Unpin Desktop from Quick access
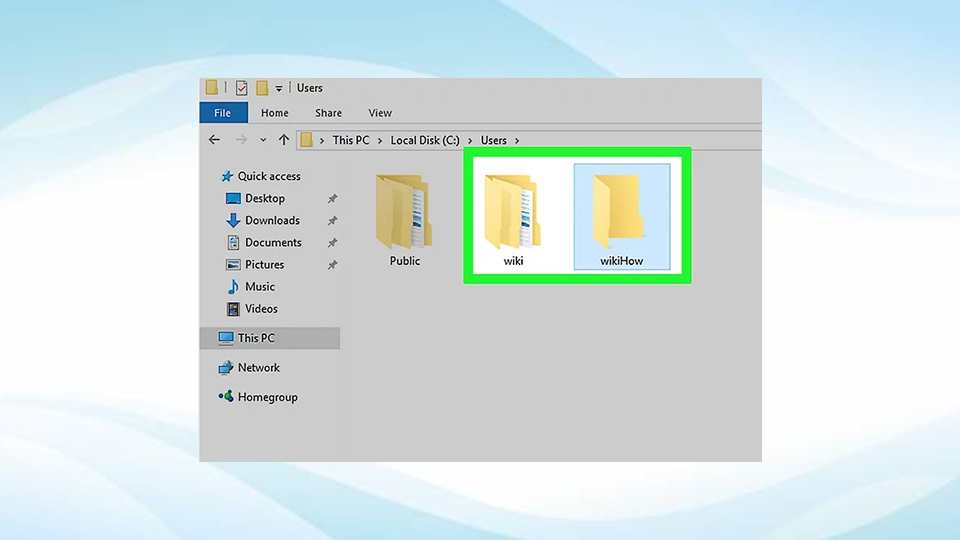The width and height of the screenshot is (960, 540). pyautogui.click(x=332, y=199)
